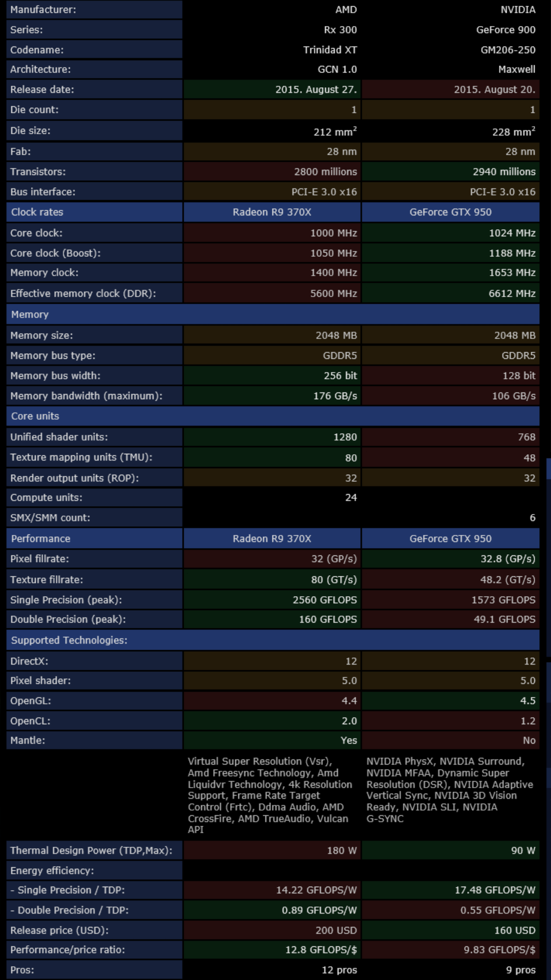The image size is (551, 980).
Task: Select the NVIDIA technologies list starting NVIDIA PhysX
Action: pos(450,790)
